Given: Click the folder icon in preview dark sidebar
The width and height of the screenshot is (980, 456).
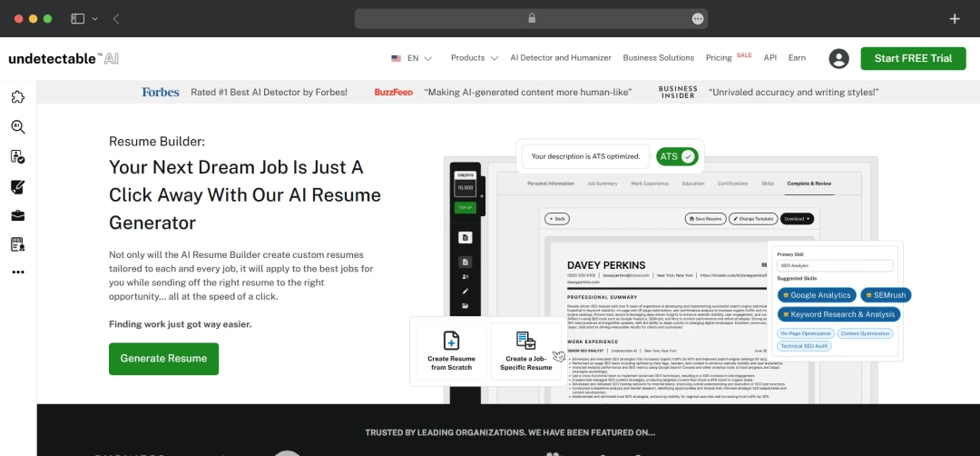Looking at the screenshot, I should coord(465,306).
